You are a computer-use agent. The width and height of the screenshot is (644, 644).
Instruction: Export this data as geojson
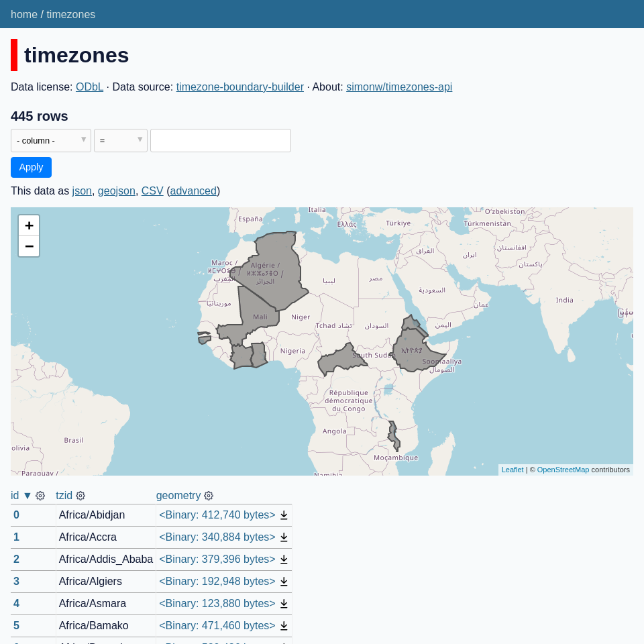pyautogui.click(x=116, y=191)
